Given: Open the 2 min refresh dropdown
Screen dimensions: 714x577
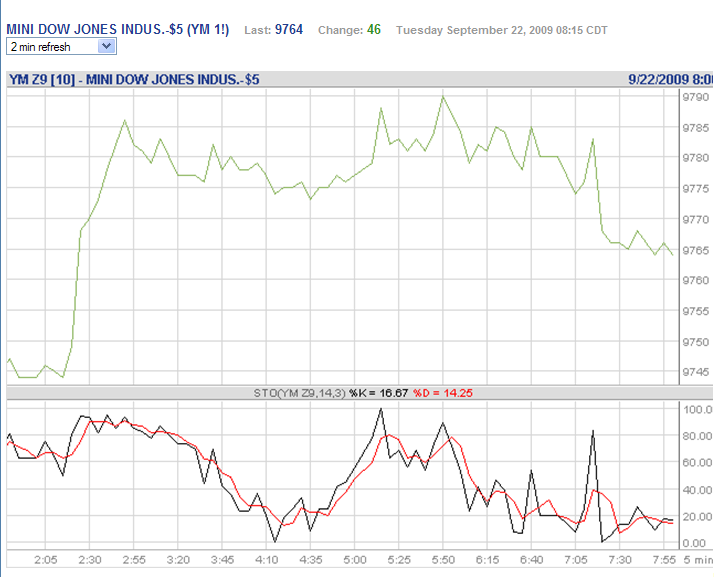Looking at the screenshot, I should [61, 46].
